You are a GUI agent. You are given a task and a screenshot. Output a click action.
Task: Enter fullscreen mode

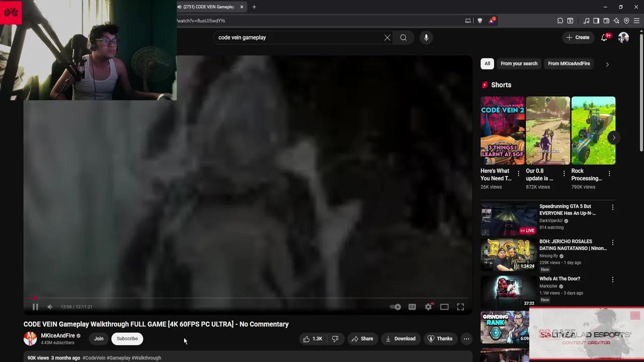(460, 307)
